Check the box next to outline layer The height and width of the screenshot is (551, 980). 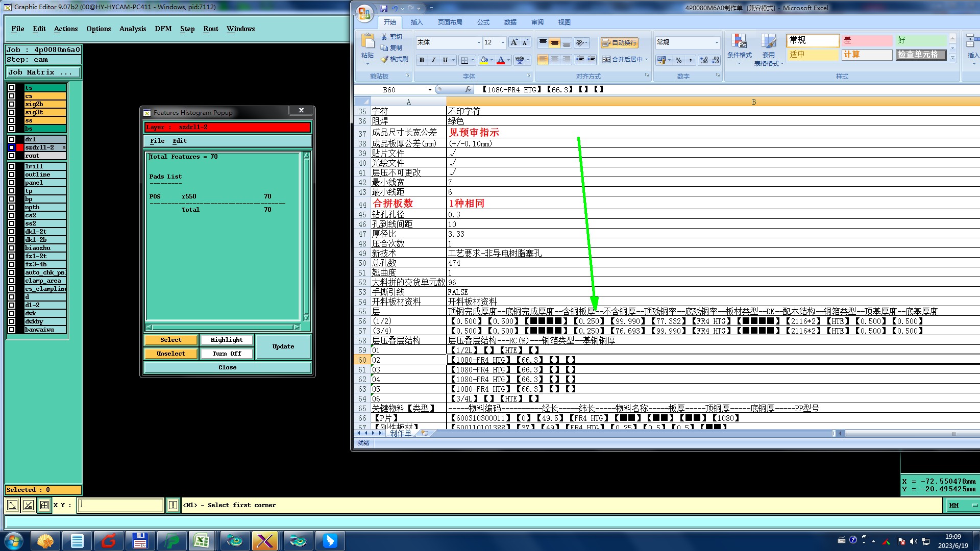pyautogui.click(x=12, y=174)
